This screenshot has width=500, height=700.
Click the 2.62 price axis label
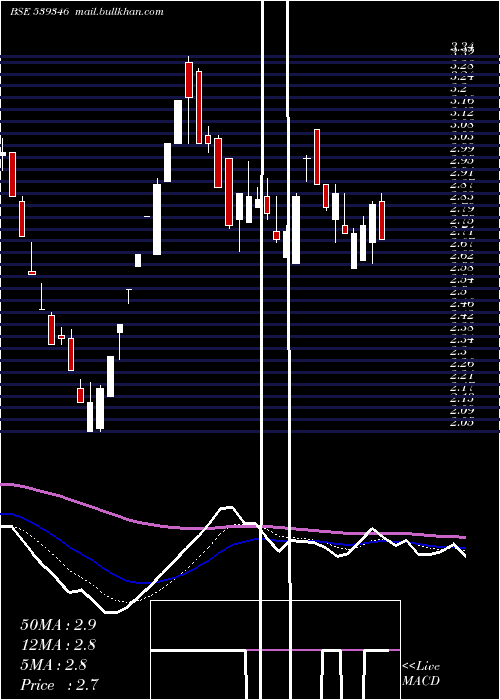pyautogui.click(x=462, y=256)
